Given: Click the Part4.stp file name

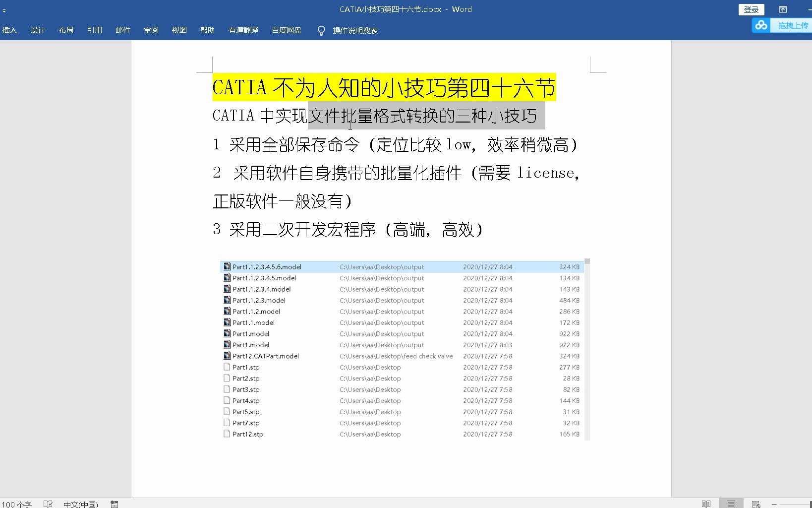Looking at the screenshot, I should (x=246, y=401).
